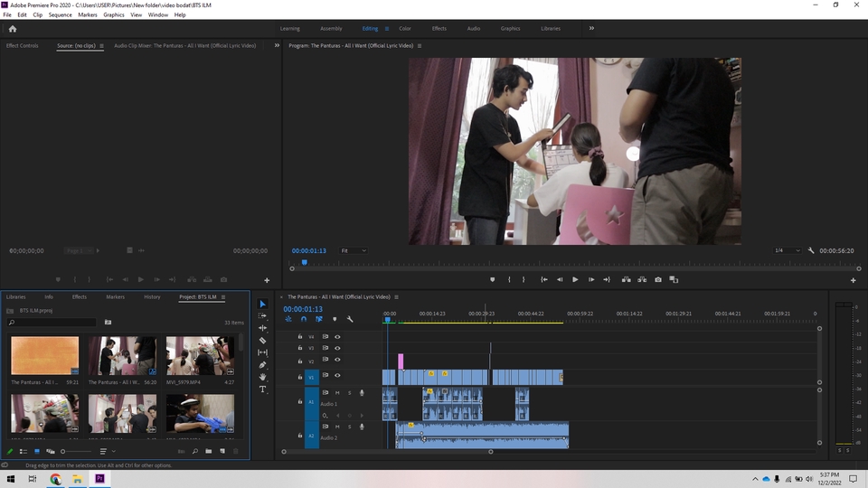This screenshot has width=868, height=488.
Task: Select the Hand tool
Action: (262, 377)
